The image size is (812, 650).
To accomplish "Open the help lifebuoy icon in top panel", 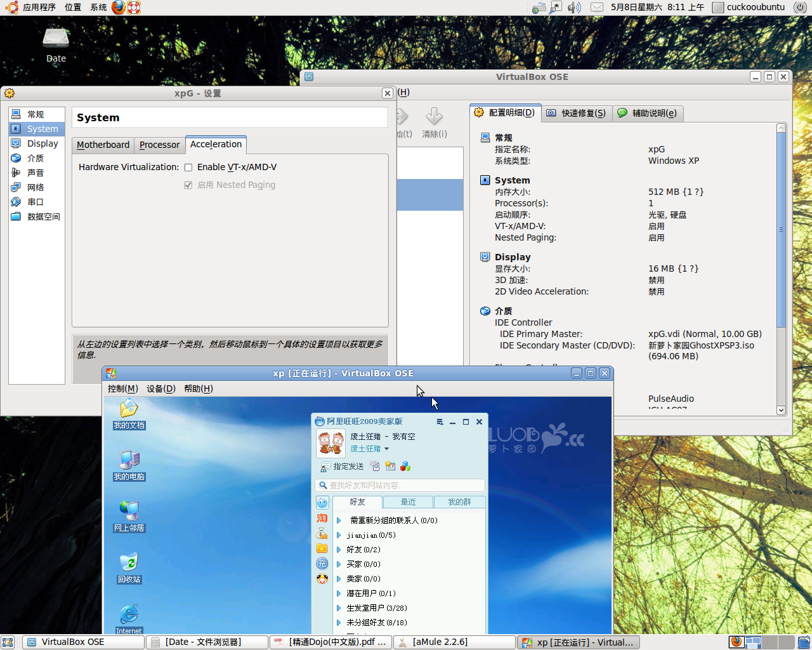I will tap(133, 8).
